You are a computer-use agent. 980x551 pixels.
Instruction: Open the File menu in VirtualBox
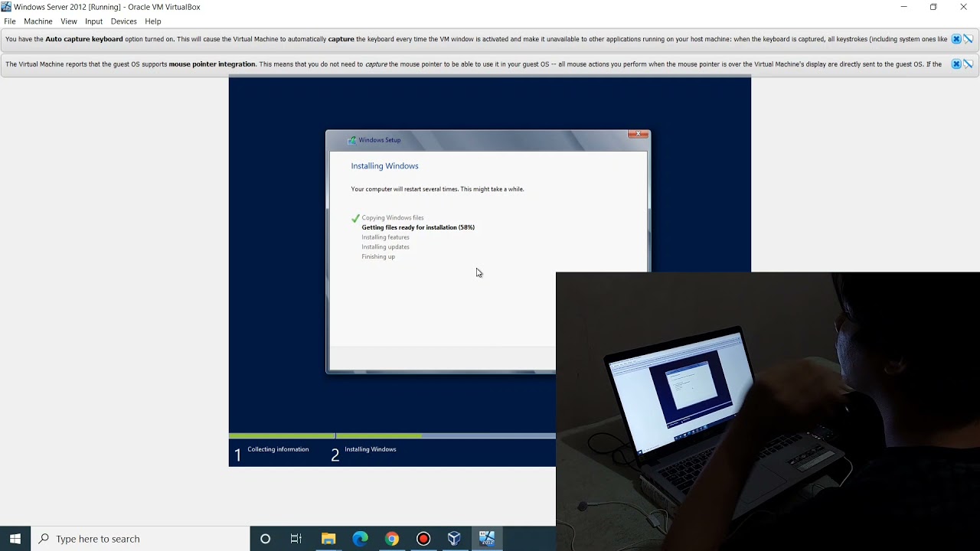pyautogui.click(x=10, y=21)
